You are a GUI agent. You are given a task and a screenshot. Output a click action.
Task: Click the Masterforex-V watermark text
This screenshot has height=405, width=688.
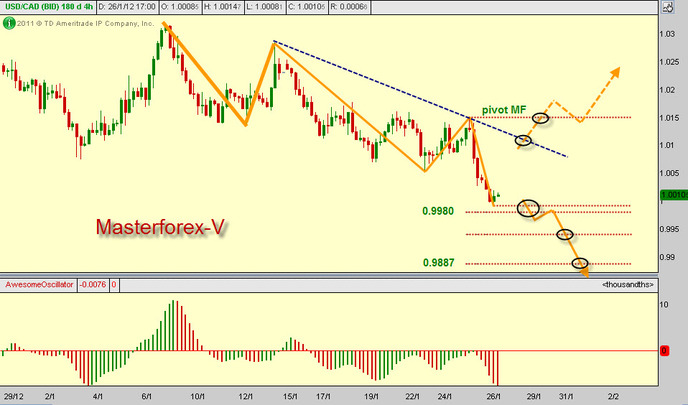(x=160, y=227)
